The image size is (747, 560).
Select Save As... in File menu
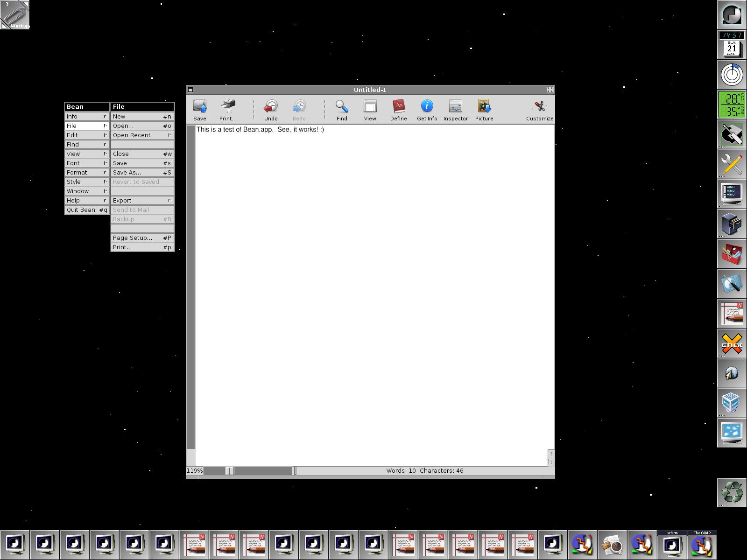142,173
